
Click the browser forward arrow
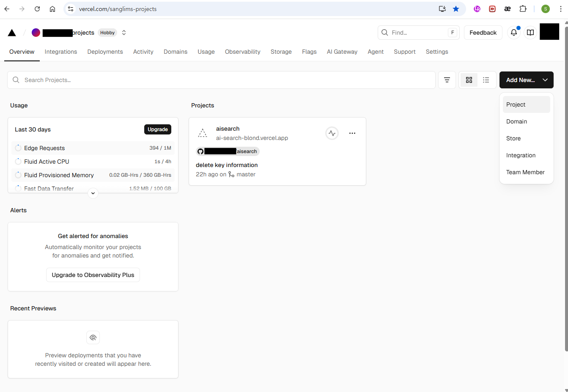(x=22, y=9)
